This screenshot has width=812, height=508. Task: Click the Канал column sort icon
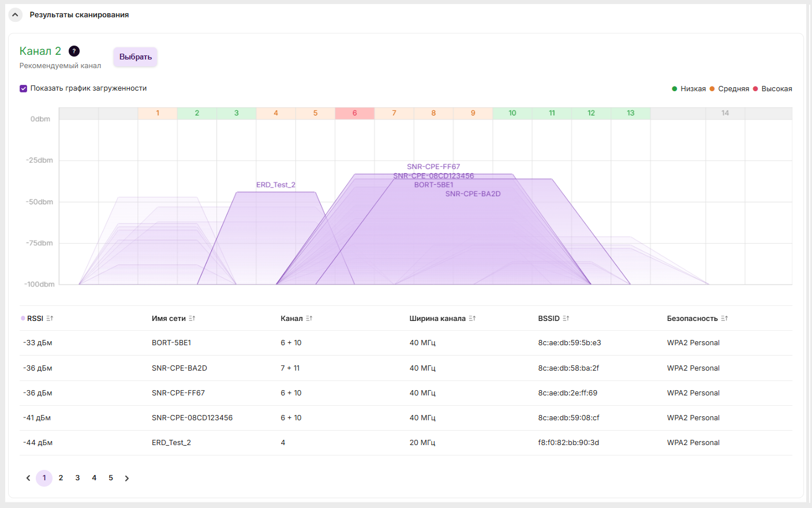pyautogui.click(x=309, y=319)
